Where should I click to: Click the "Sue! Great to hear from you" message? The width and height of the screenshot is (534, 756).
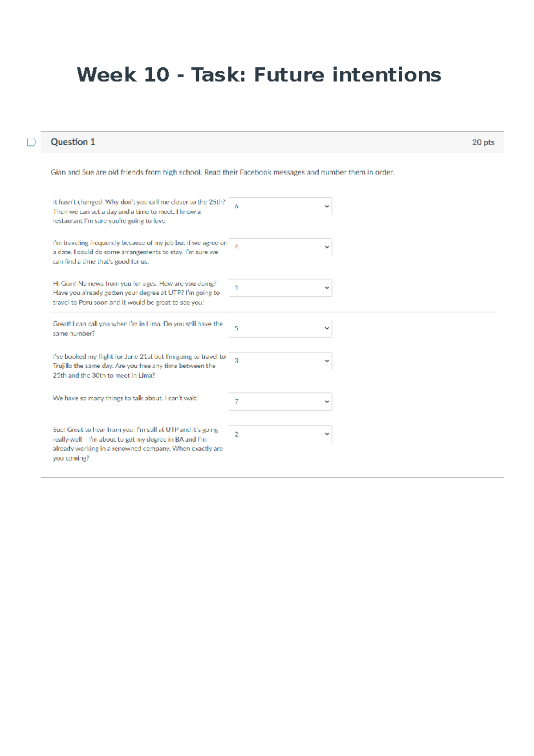coord(138,444)
